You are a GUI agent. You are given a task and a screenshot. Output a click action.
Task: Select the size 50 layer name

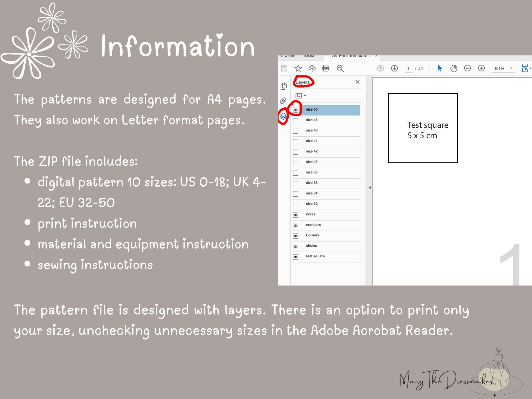(312, 110)
